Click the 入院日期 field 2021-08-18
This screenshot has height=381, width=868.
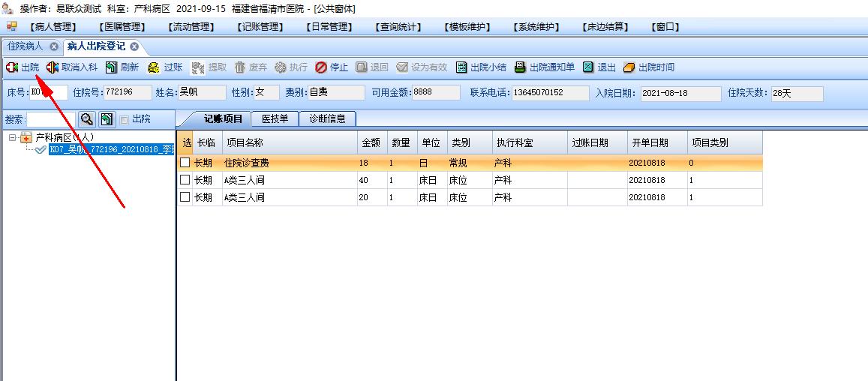pos(681,94)
